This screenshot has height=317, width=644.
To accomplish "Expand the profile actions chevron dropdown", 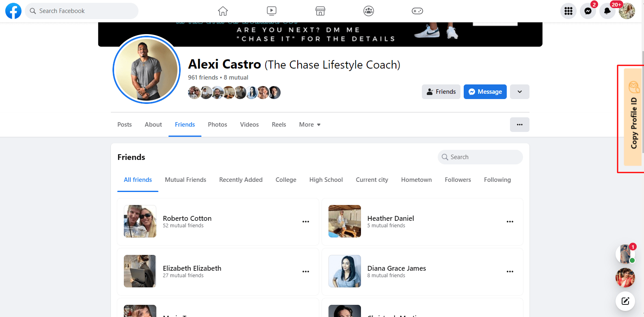I will pyautogui.click(x=520, y=92).
